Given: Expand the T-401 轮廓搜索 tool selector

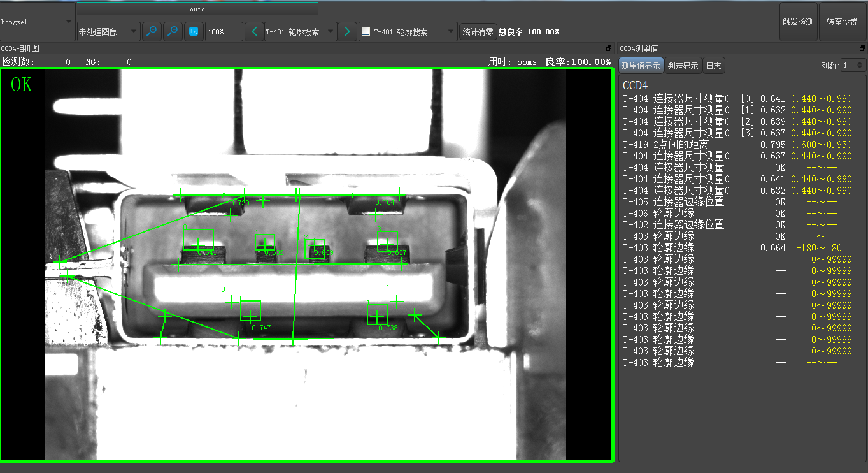Looking at the screenshot, I should (x=301, y=32).
